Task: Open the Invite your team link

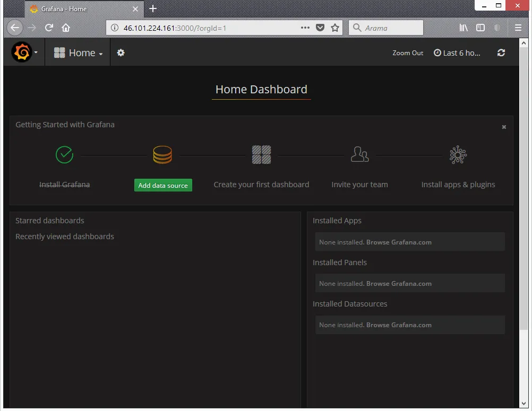Action: click(359, 185)
